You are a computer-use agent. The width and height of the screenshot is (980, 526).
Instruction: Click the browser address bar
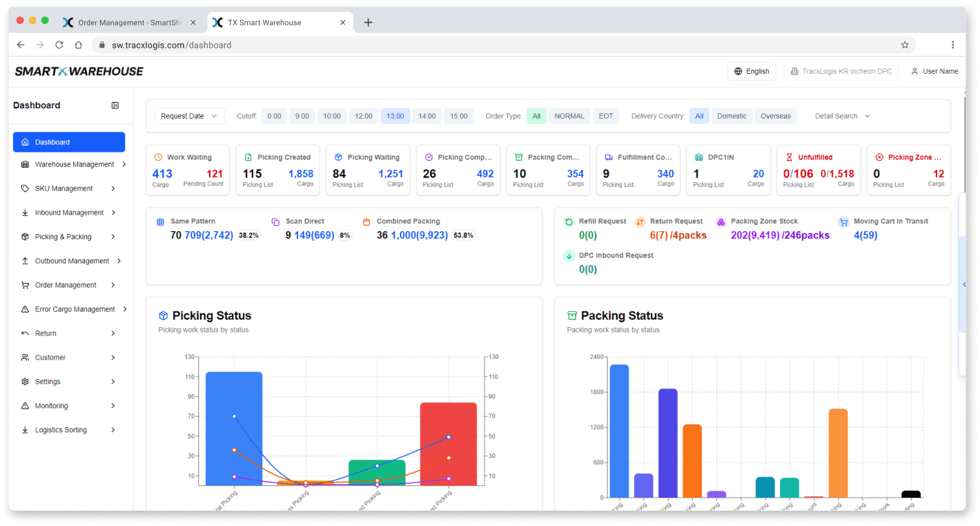coord(173,44)
